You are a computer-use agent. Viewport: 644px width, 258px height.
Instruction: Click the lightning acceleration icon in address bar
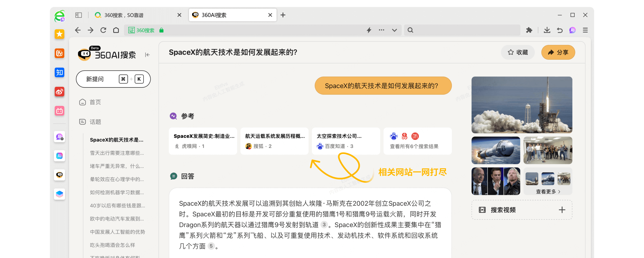click(x=369, y=30)
